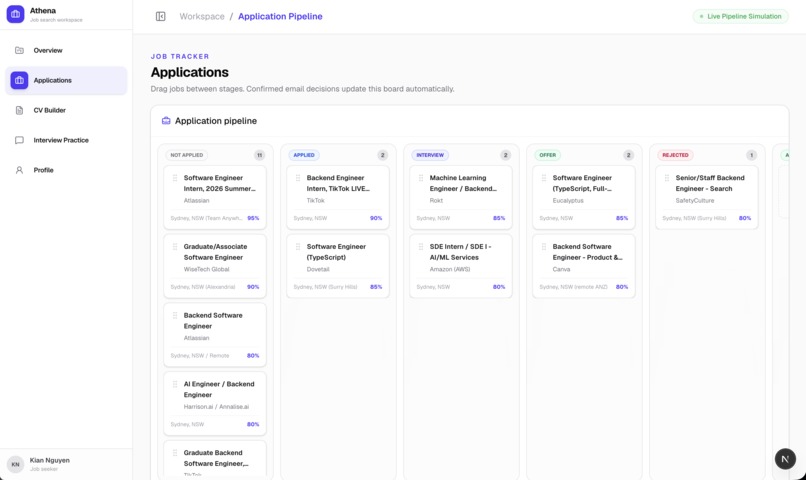
Task: Click the Harrison.ai / Annalise.ai company text
Action: [216, 407]
